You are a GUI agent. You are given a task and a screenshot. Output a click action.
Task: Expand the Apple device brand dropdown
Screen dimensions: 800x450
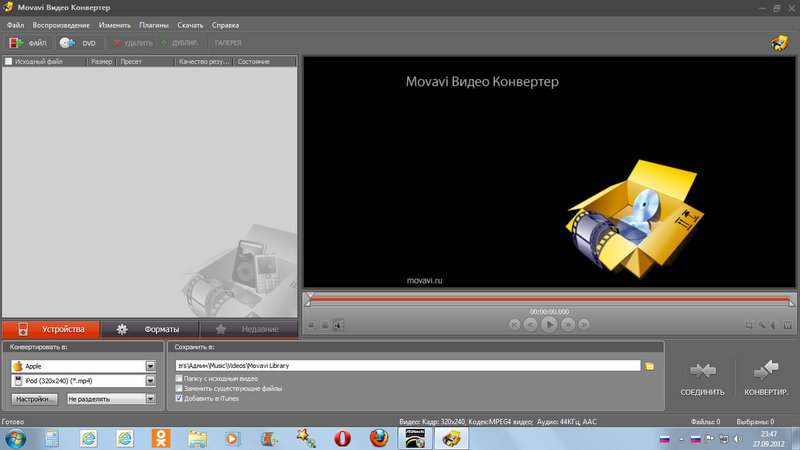pos(150,366)
